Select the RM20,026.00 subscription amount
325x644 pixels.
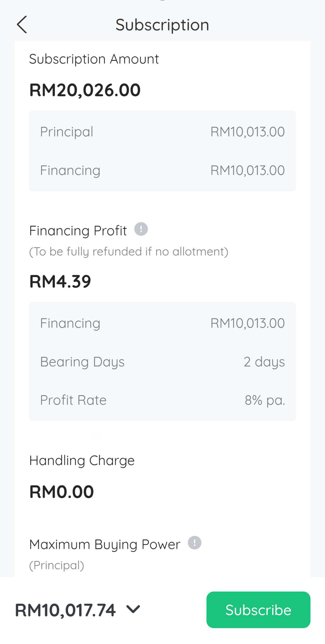click(85, 90)
